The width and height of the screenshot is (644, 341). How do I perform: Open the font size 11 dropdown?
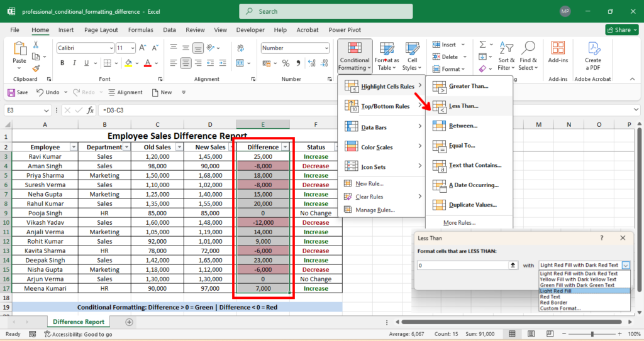(133, 48)
